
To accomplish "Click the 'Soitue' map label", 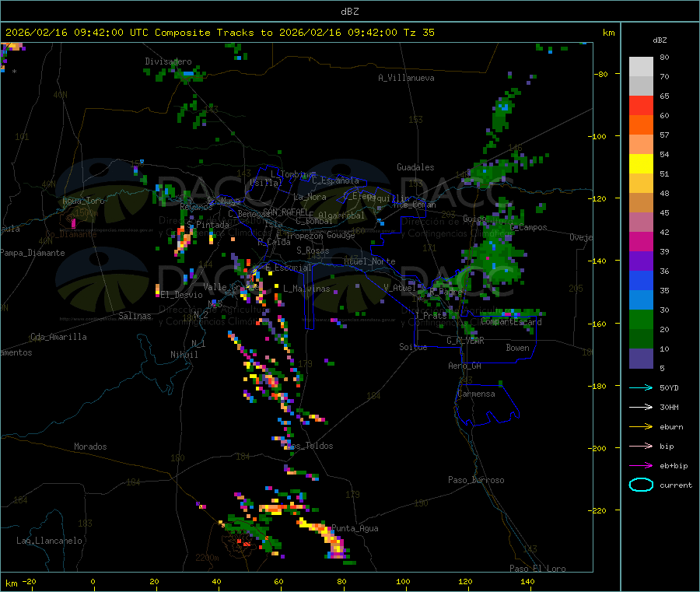I will tap(414, 347).
